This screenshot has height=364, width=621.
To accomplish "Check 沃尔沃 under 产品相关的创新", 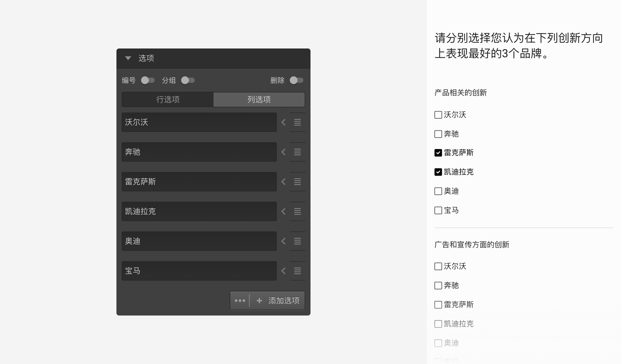I will [438, 115].
